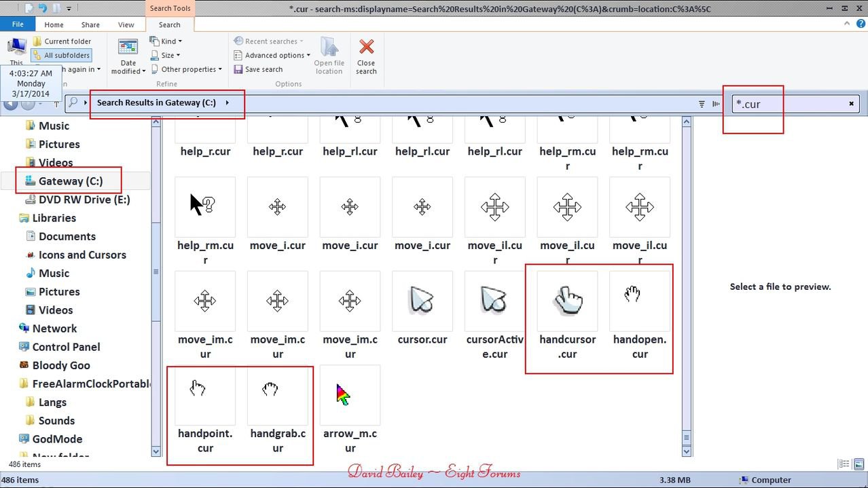Select the handcursor.cur file icon
Viewport: 868px width, 488px height.
click(567, 301)
